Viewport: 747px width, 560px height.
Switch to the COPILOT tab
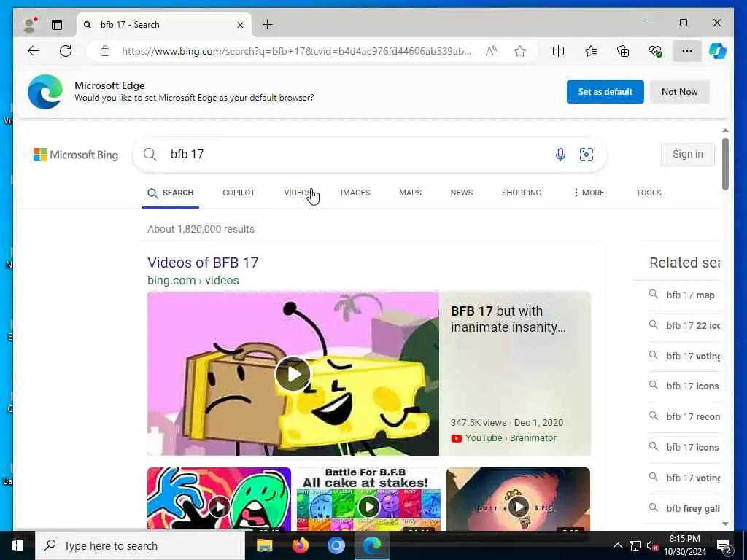click(239, 192)
